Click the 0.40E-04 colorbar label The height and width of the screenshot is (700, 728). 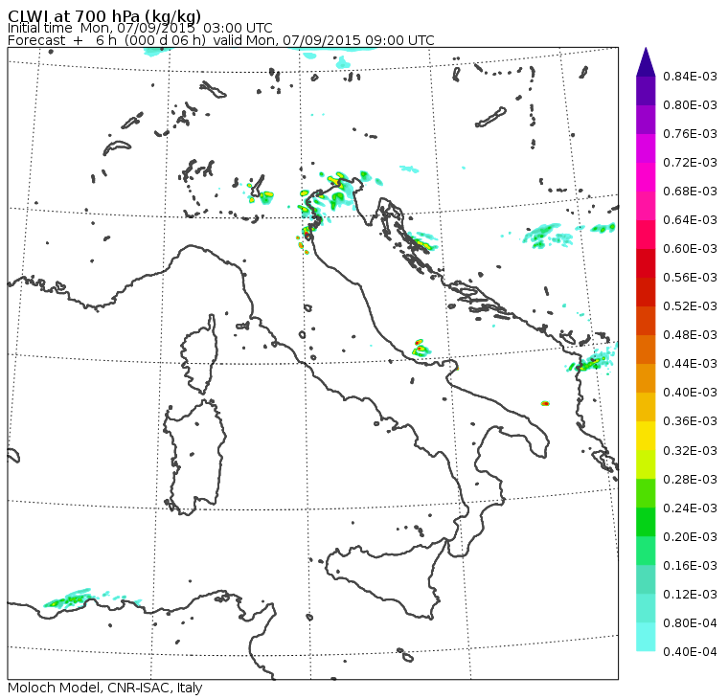(690, 652)
